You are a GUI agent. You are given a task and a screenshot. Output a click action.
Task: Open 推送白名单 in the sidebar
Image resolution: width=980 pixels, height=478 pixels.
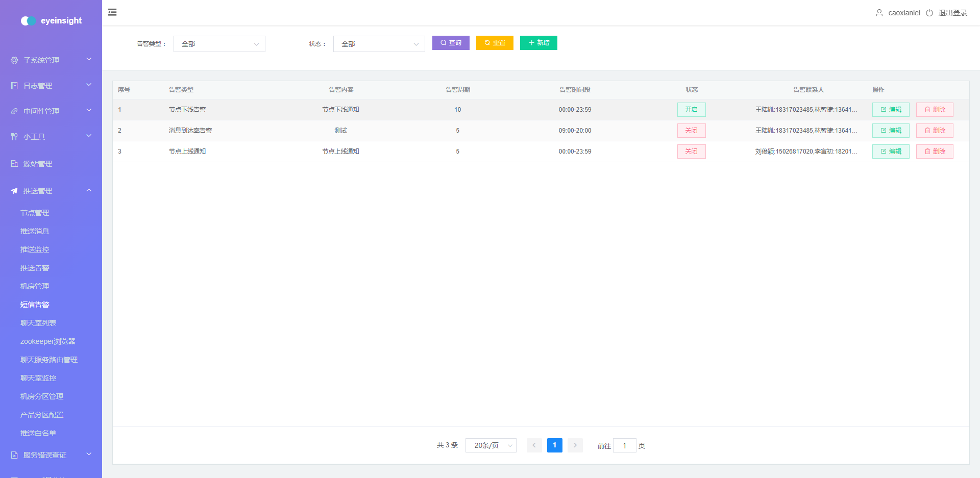pyautogui.click(x=38, y=433)
